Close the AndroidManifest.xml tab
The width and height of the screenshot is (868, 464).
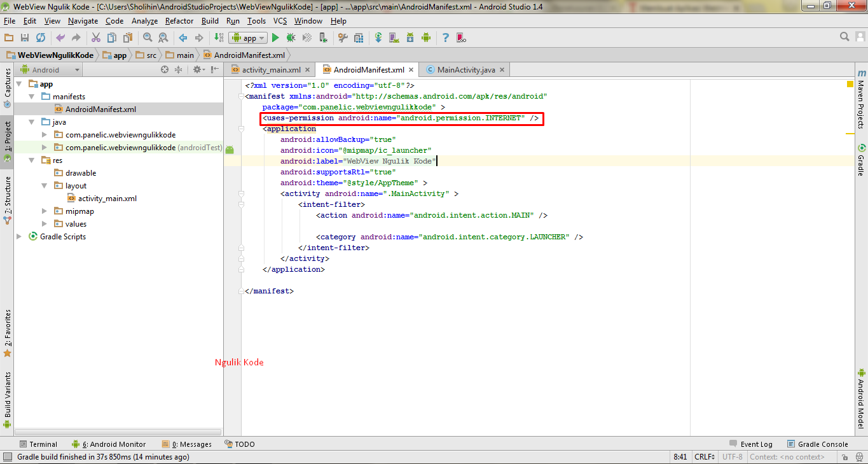coord(411,70)
